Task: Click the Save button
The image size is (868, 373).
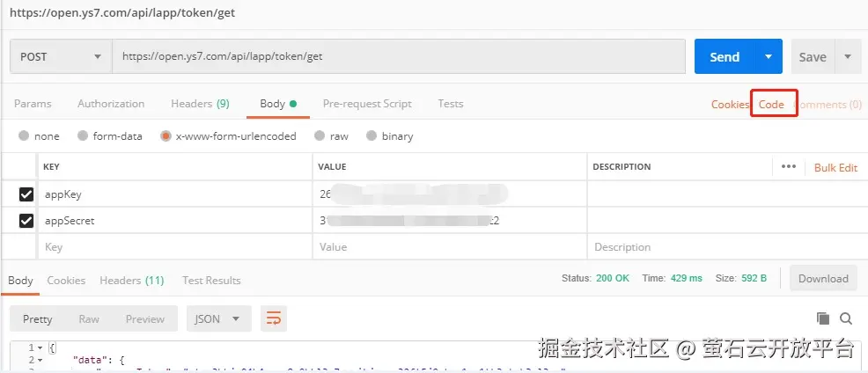Action: tap(813, 56)
